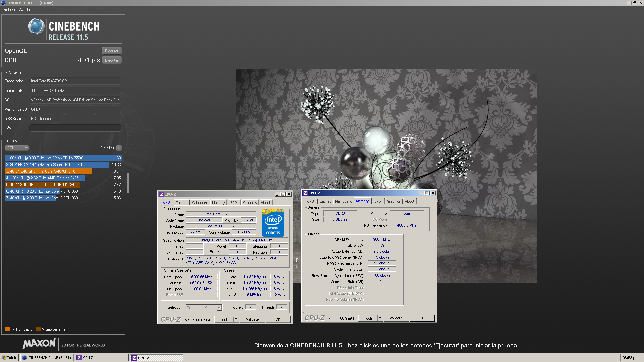This screenshot has width=644, height=362.
Task: Open About tab in right CPU-Z window
Action: 410,201
